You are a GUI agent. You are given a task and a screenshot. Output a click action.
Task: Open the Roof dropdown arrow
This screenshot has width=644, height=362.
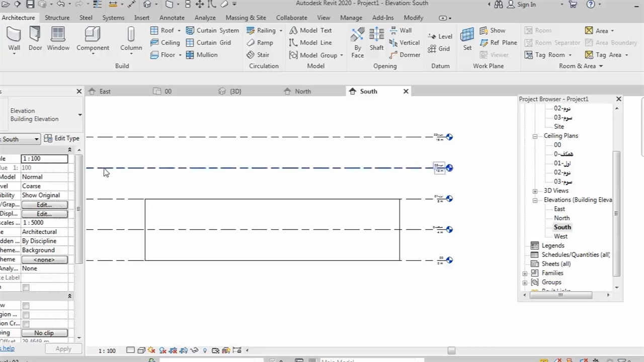pyautogui.click(x=179, y=31)
